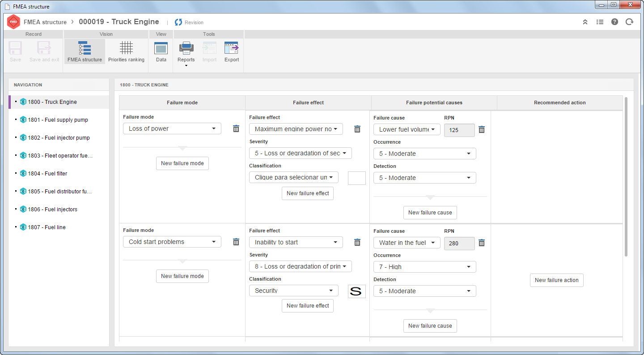The height and width of the screenshot is (355, 644).
Task: Click New failure mode under Loss of power
Action: click(x=182, y=163)
